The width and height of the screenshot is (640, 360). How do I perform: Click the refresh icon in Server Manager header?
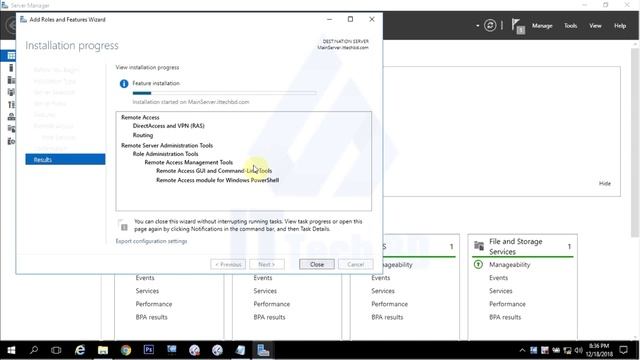pos(490,26)
